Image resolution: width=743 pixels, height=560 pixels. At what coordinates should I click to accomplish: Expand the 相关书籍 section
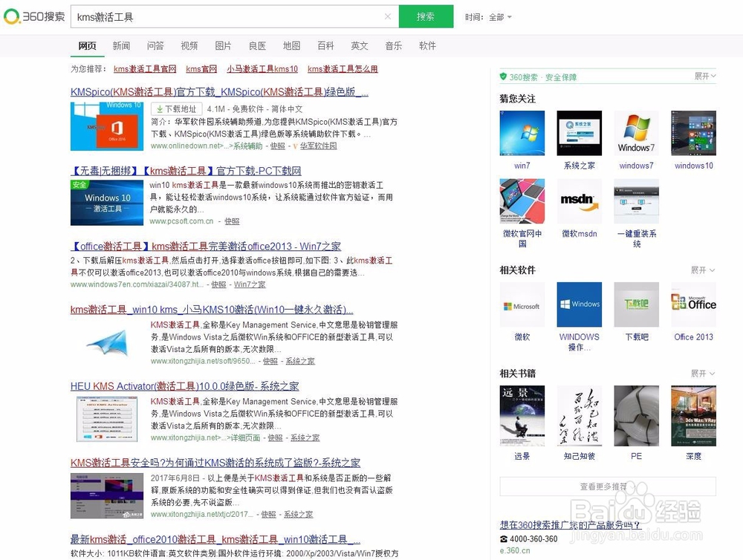[703, 374]
